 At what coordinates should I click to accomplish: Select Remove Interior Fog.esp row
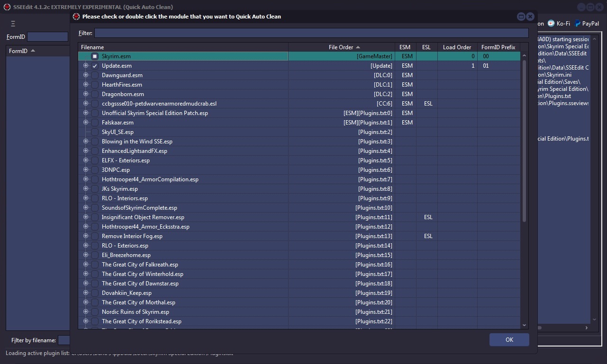(x=299, y=236)
